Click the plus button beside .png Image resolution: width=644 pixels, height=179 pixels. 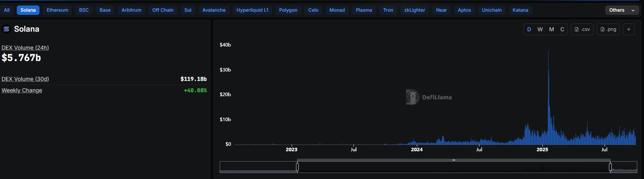tap(629, 29)
